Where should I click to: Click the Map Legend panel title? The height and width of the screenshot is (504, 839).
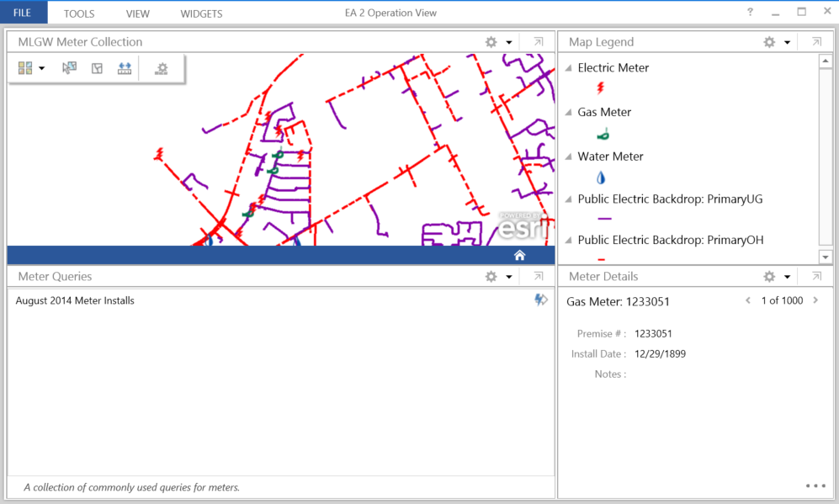[602, 42]
